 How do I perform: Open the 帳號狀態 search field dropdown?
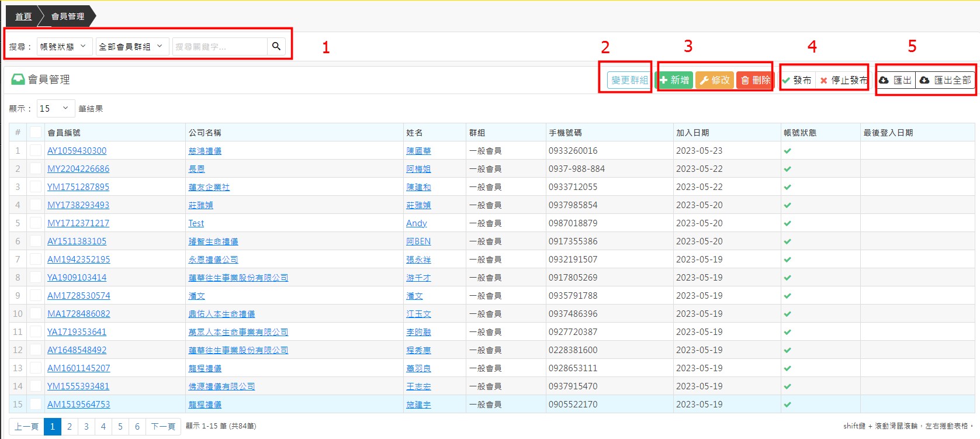tap(64, 46)
